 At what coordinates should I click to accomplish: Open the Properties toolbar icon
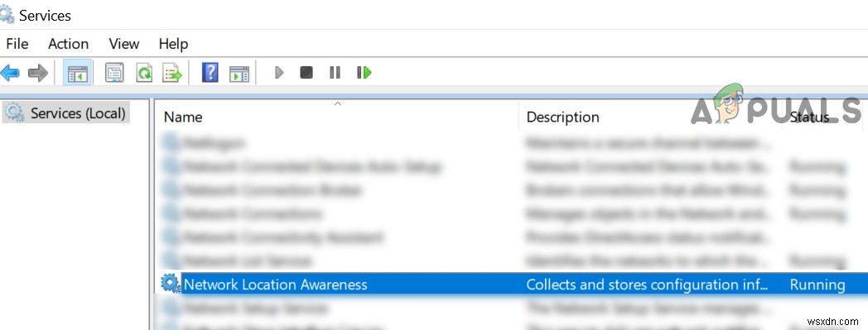pyautogui.click(x=114, y=73)
